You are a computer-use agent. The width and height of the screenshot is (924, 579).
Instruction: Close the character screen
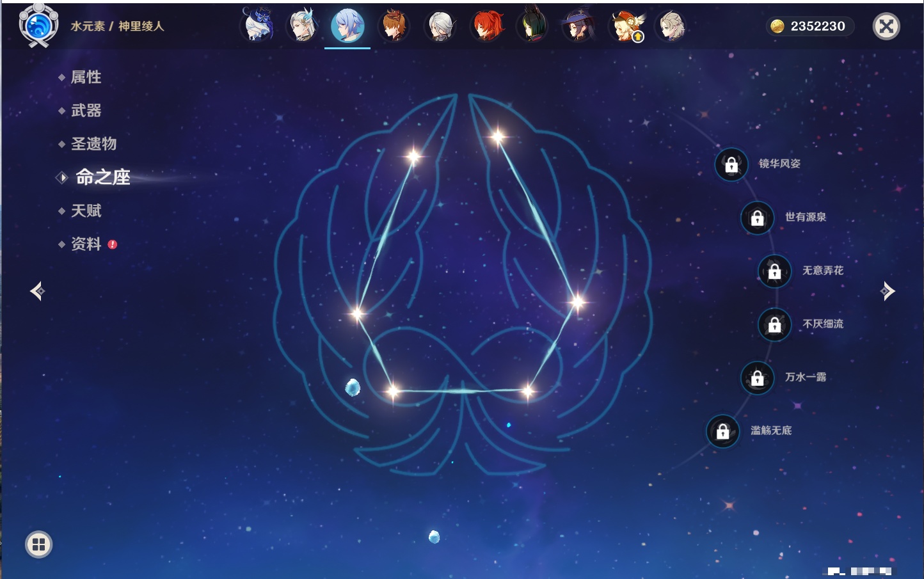(x=886, y=26)
